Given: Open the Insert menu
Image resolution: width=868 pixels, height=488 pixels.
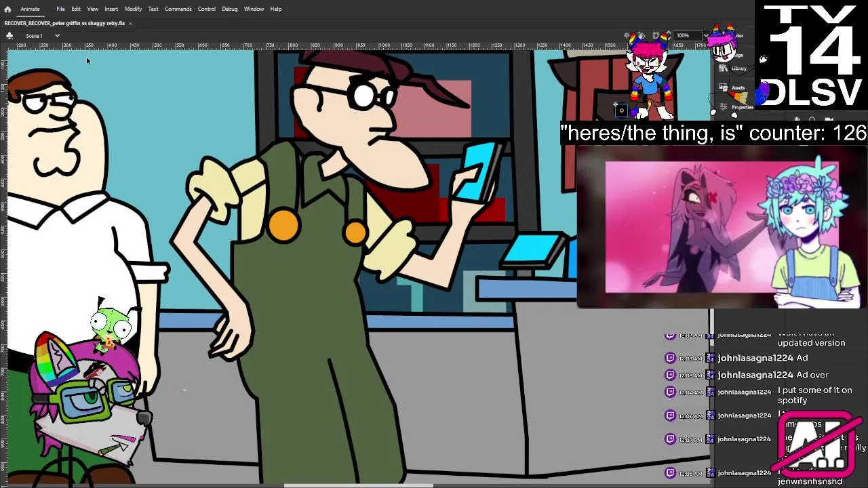Looking at the screenshot, I should [111, 9].
